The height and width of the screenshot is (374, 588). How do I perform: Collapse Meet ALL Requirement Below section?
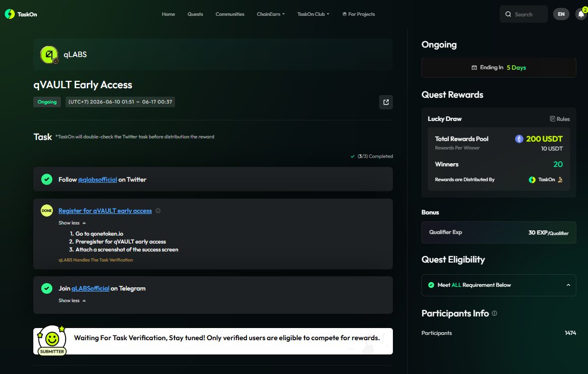(x=568, y=285)
